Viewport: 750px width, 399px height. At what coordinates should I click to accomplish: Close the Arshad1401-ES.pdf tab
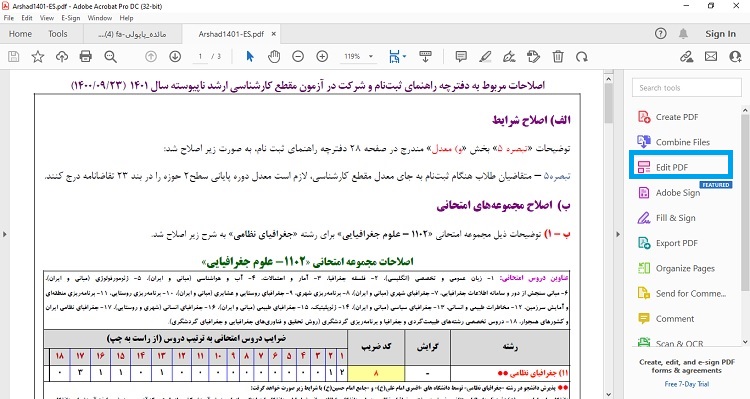click(x=274, y=34)
